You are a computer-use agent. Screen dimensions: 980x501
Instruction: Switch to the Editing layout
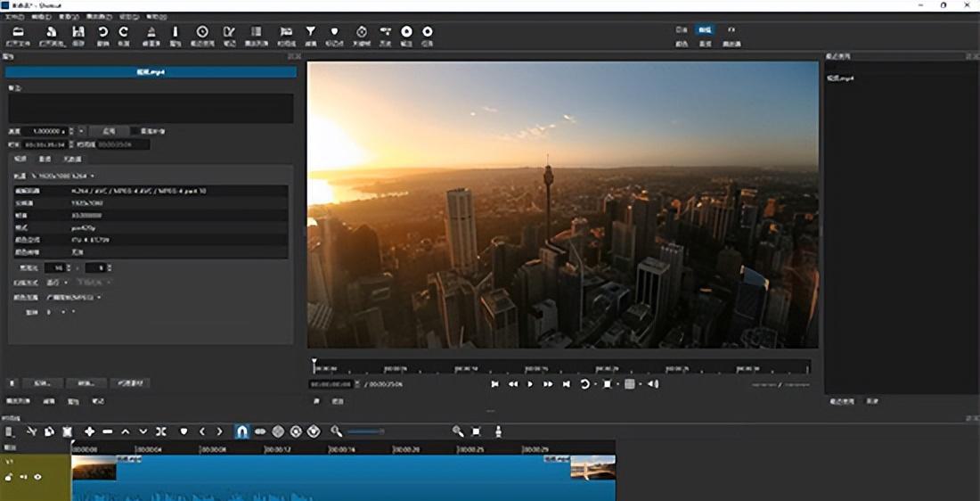pos(705,29)
